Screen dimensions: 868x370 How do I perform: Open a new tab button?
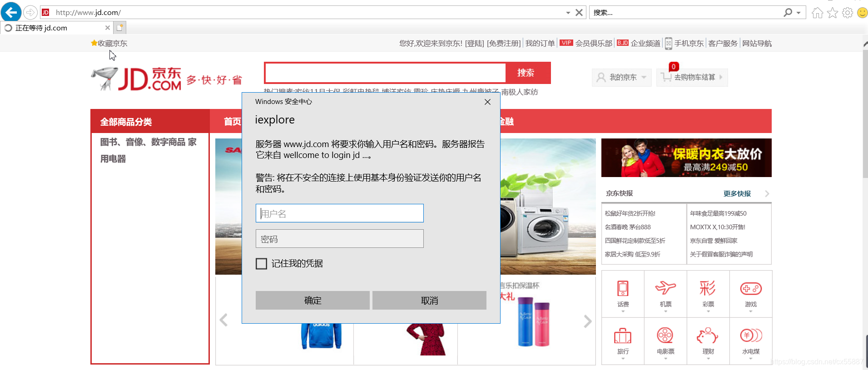120,28
